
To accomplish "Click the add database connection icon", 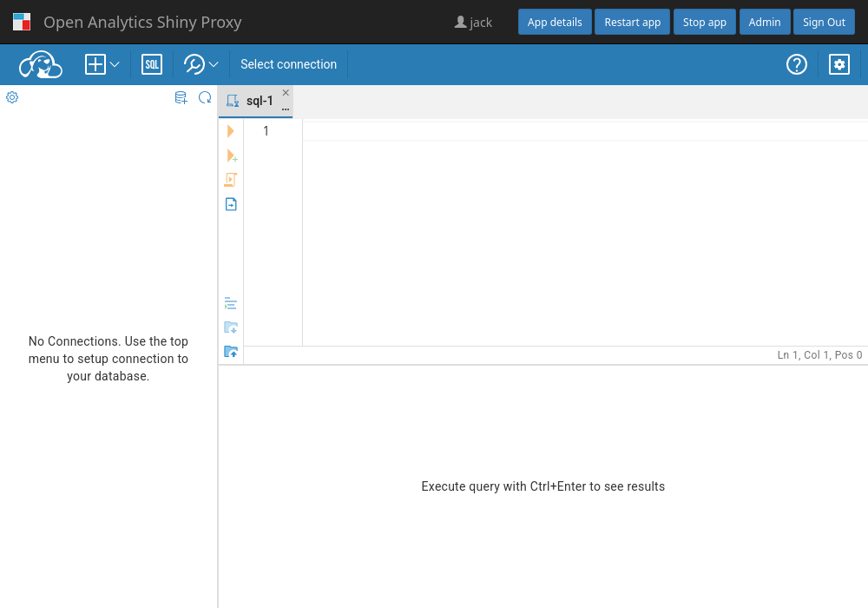I will 181,98.
